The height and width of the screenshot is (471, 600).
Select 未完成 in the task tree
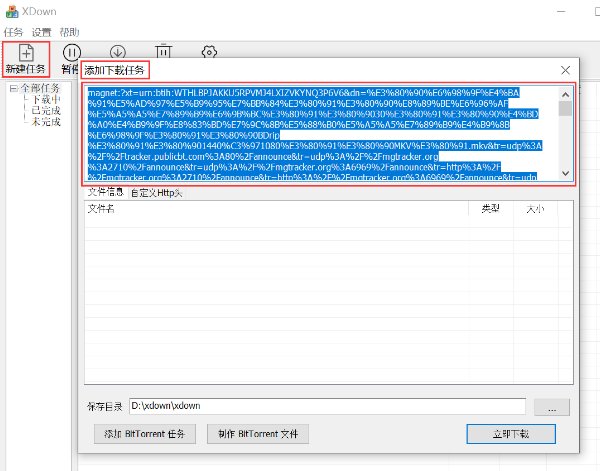click(x=46, y=121)
